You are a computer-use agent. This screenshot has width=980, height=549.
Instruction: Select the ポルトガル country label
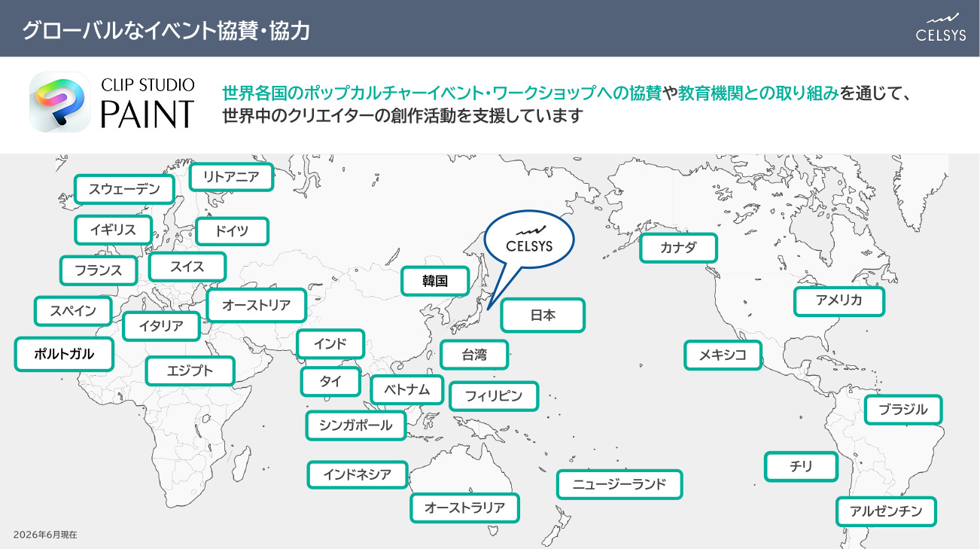64,354
